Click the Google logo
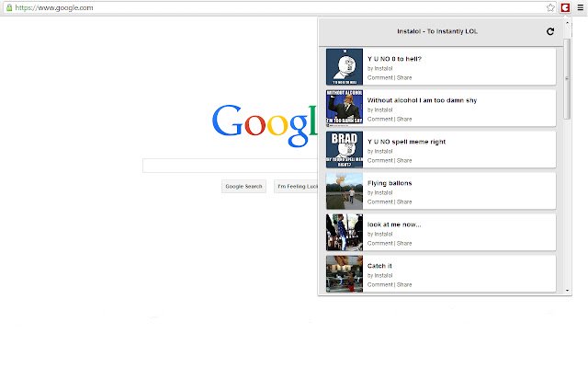The image size is (588, 368). tap(265, 125)
